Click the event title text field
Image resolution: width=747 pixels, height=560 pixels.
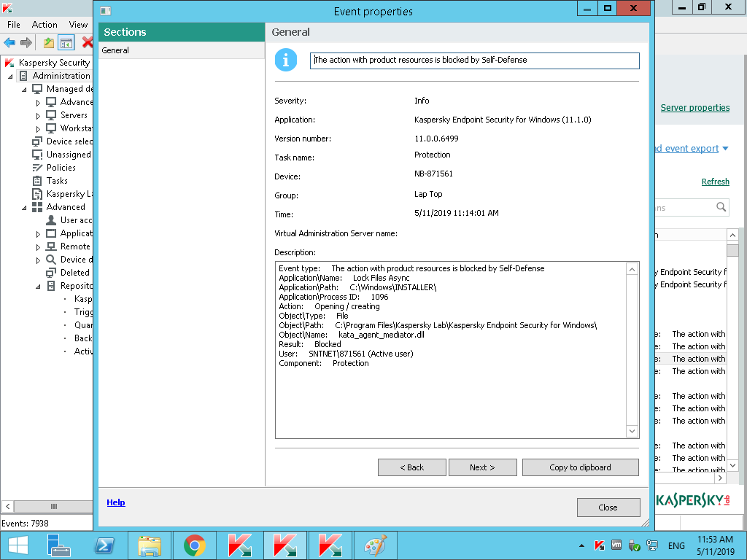pos(474,61)
